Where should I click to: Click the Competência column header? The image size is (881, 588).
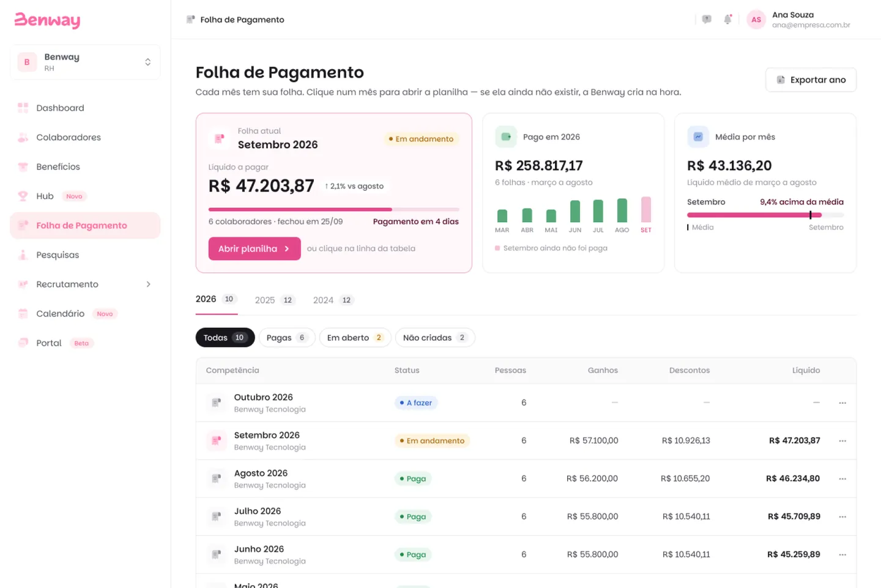(232, 370)
